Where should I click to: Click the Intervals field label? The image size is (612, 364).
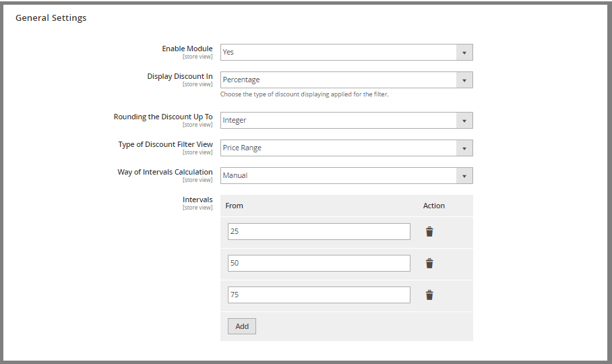pyautogui.click(x=197, y=200)
